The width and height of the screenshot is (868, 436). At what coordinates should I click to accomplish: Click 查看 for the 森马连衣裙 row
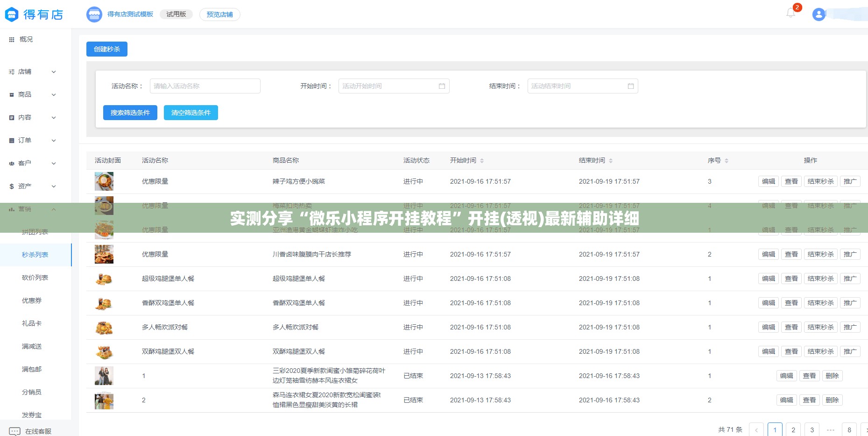click(809, 400)
